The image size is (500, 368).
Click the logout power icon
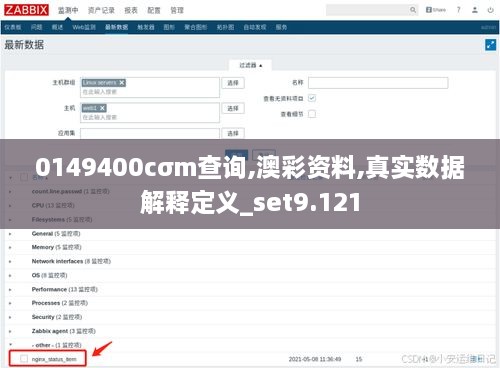coord(490,10)
